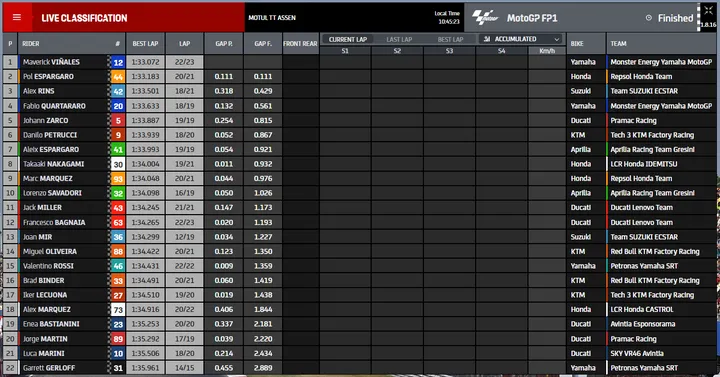Screen dimensions: 720x377
Task: Click best lap time 1:33.072
Action: click(145, 62)
